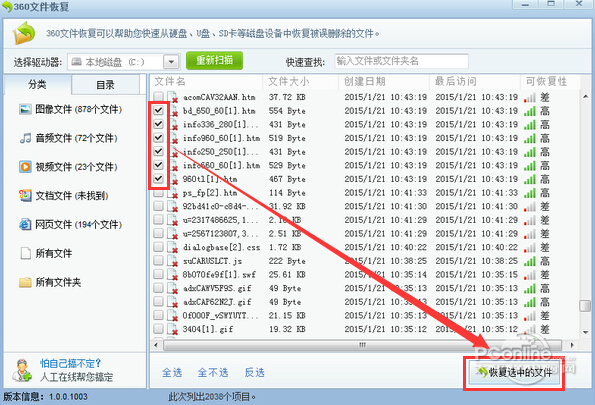The height and width of the screenshot is (405, 595).
Task: Click the 所有文件夹 folder icon
Action: click(25, 282)
